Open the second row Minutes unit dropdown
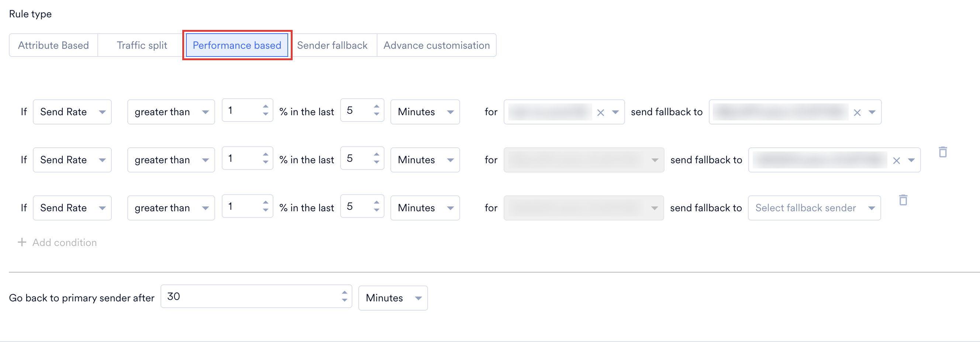Screen dimensions: 980x342 (x=425, y=160)
